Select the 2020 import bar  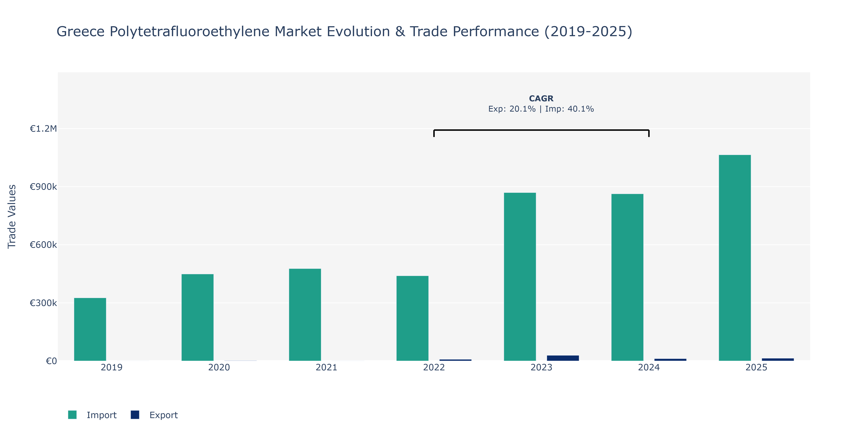[197, 317]
